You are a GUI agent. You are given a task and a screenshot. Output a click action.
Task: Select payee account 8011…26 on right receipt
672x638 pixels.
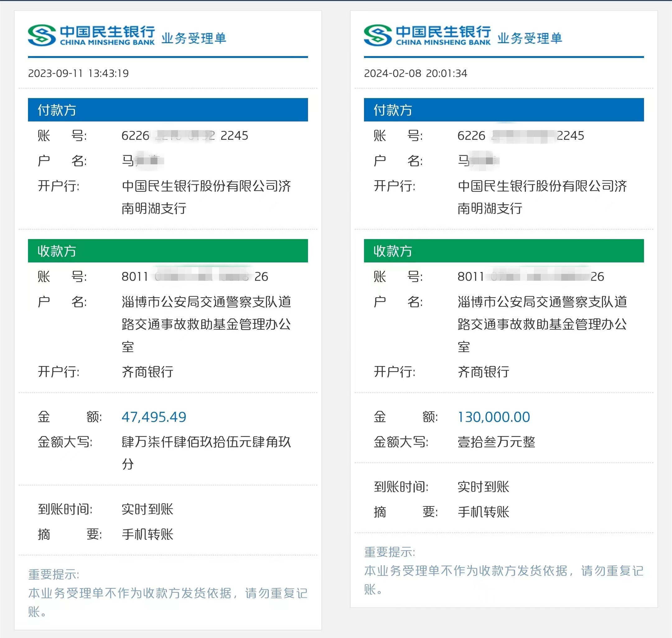pyautogui.click(x=530, y=276)
